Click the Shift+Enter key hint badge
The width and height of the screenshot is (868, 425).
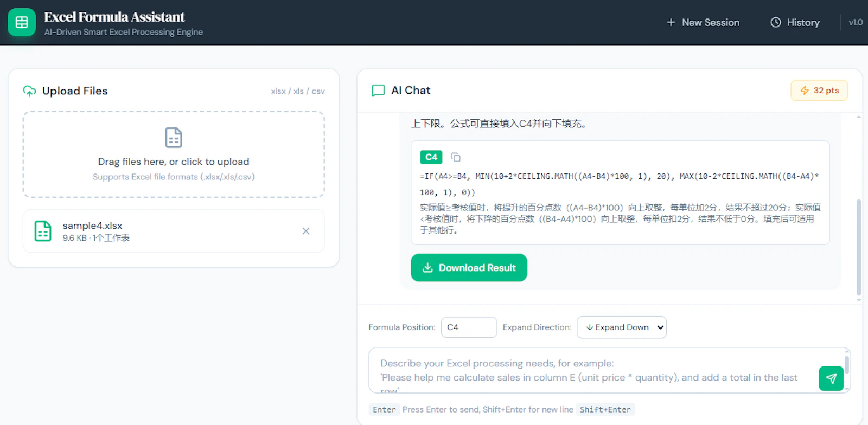(x=605, y=410)
